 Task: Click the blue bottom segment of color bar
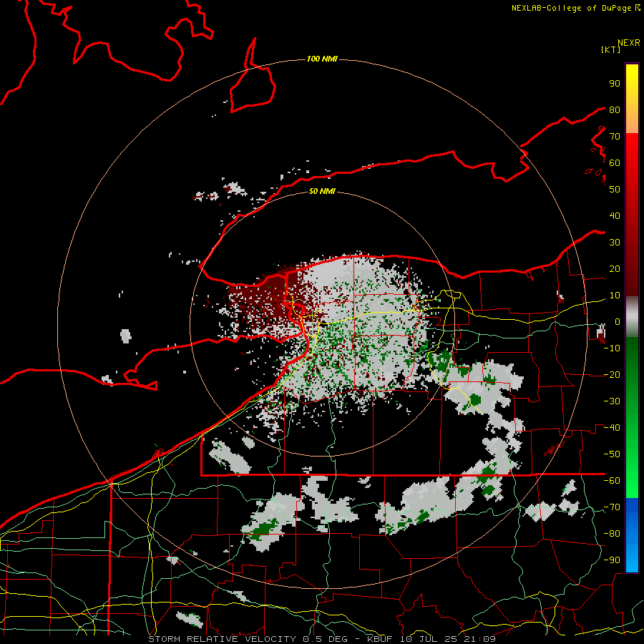[632, 535]
